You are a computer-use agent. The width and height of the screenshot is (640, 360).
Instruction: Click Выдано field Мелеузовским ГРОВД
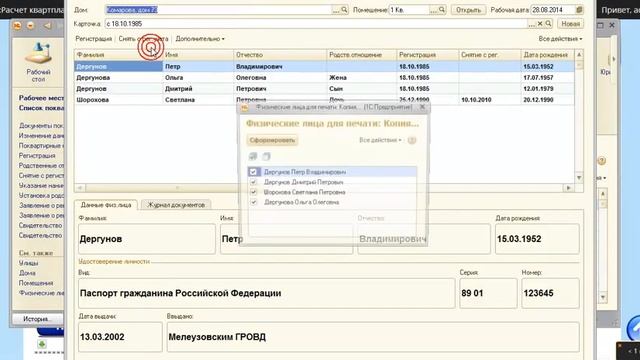[373, 337]
